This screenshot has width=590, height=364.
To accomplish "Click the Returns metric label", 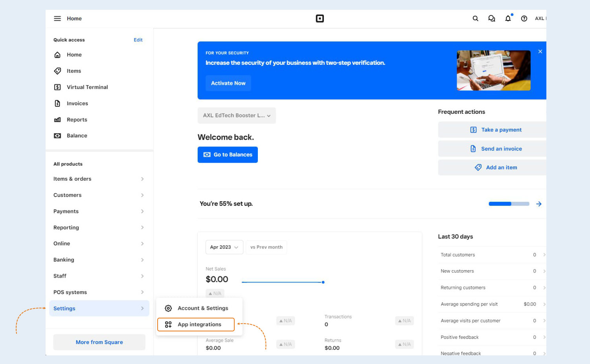I will click(x=333, y=340).
